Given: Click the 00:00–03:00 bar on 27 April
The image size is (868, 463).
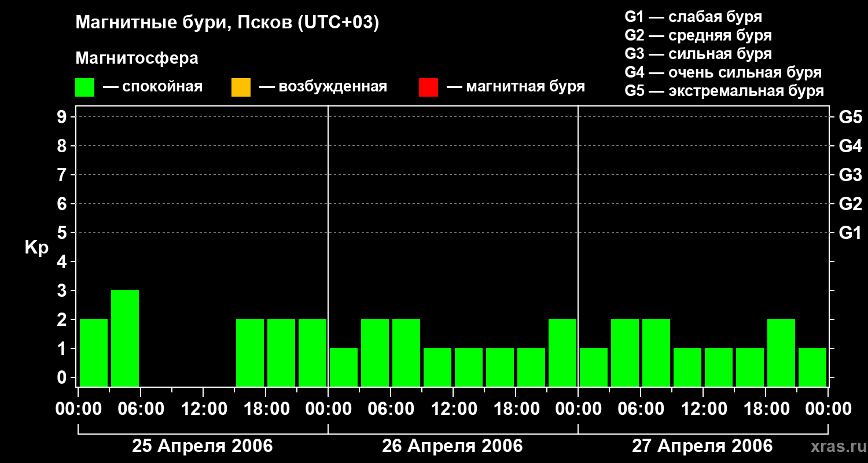Looking at the screenshot, I should point(594,367).
